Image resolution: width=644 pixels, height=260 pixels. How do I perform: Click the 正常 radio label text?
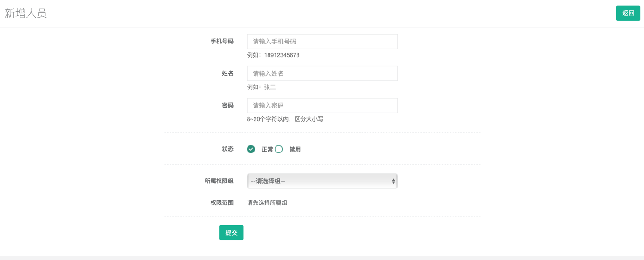tap(267, 150)
